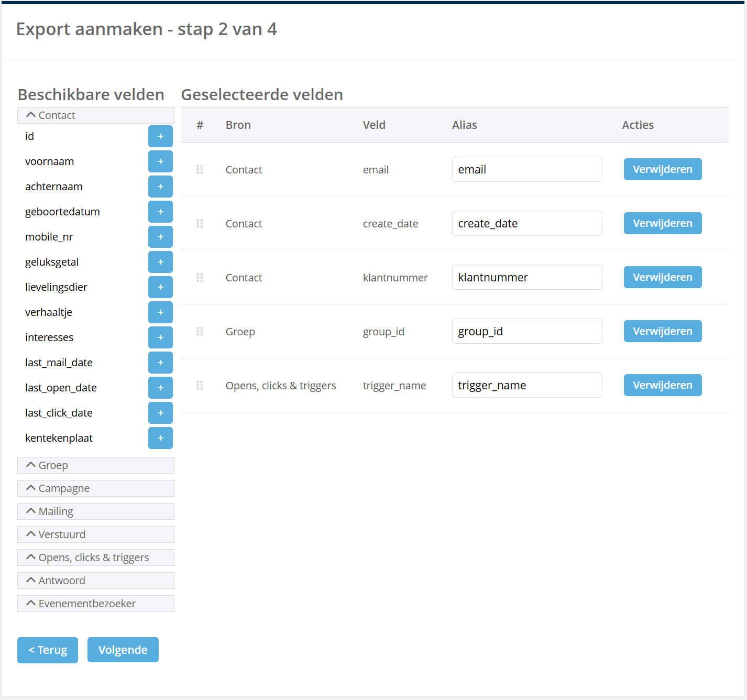This screenshot has width=747, height=700.
Task: Grab the drag handle of the email row
Action: (x=200, y=170)
